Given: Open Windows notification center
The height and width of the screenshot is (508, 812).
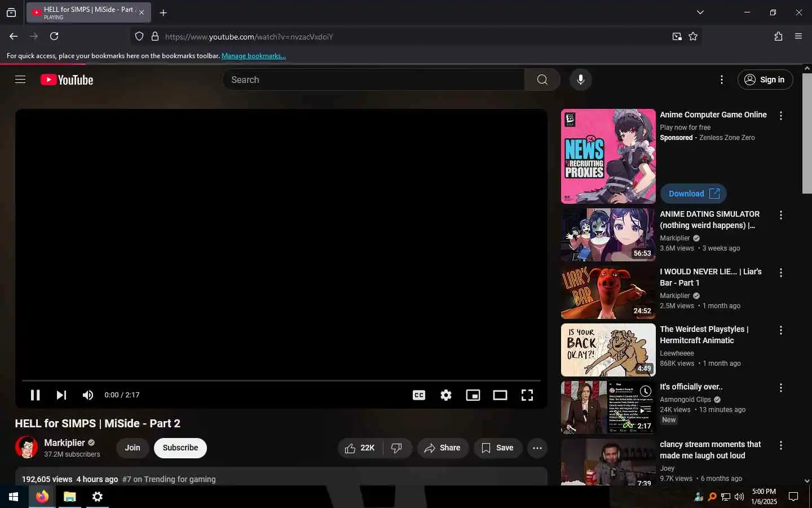Looking at the screenshot, I should tap(793, 497).
